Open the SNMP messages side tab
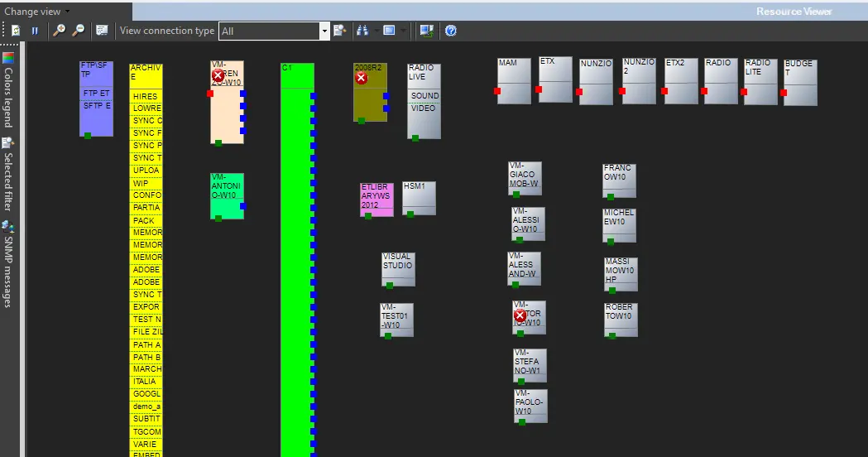 [8, 265]
